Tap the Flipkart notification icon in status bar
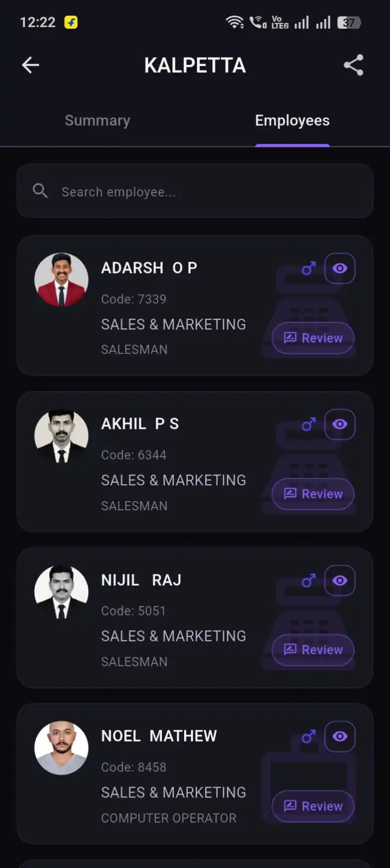 [x=71, y=22]
